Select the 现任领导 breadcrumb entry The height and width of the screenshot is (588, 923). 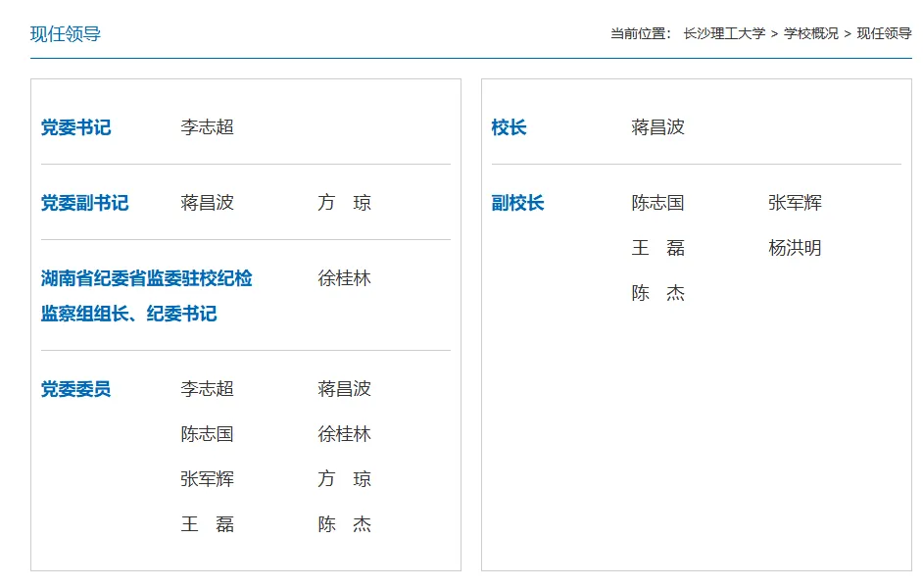(884, 33)
